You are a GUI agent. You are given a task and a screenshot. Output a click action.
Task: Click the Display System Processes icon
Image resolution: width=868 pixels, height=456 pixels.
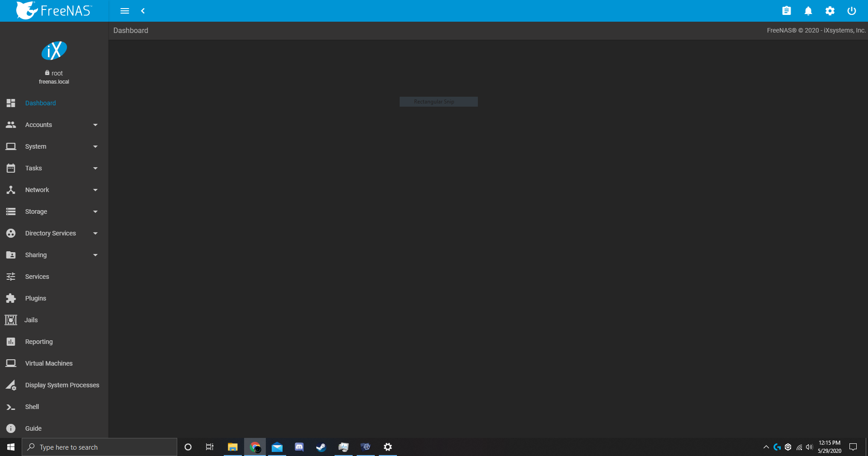[11, 385]
